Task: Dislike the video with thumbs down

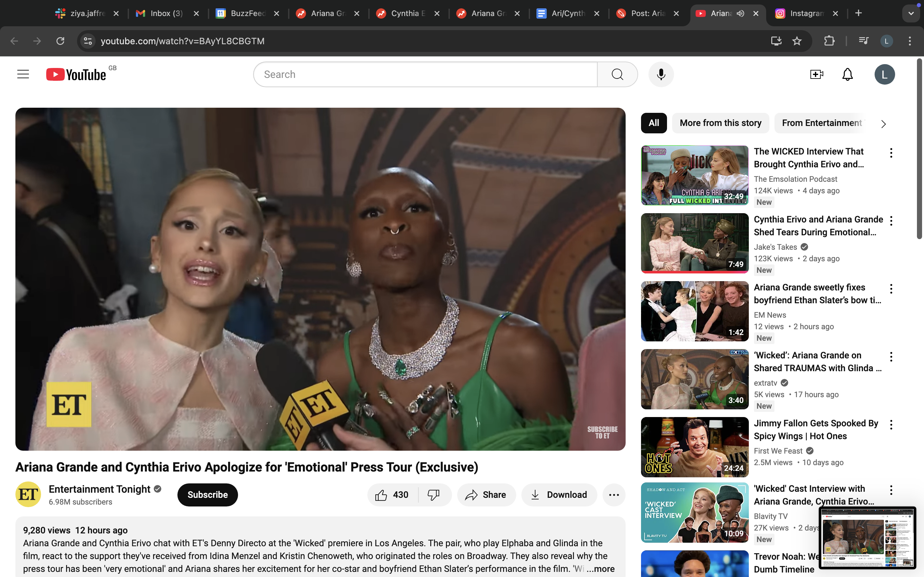Action: [433, 495]
